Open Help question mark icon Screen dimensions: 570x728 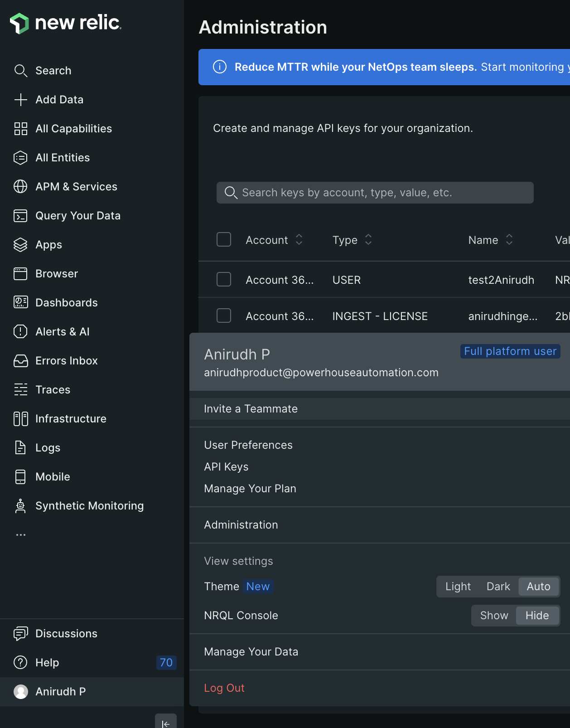tap(20, 663)
